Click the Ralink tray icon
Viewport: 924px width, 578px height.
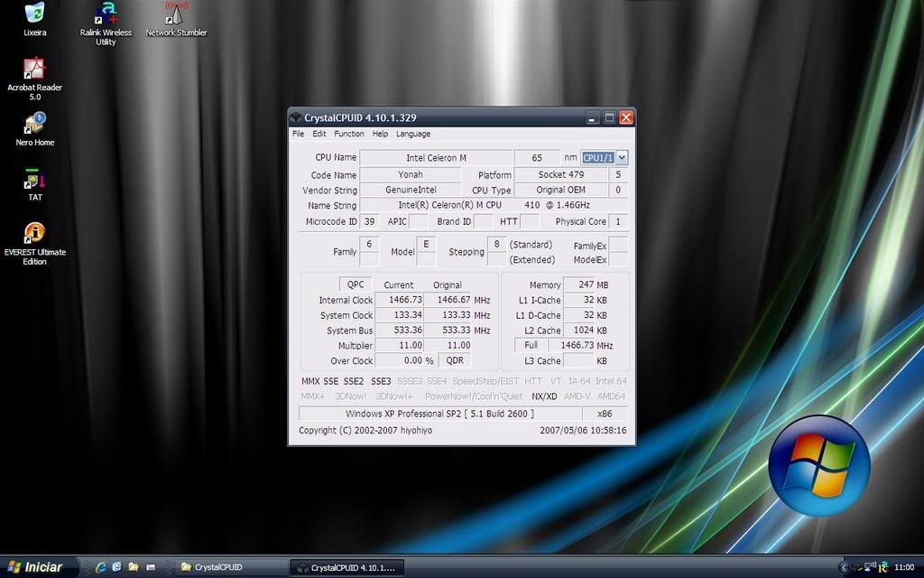(882, 567)
